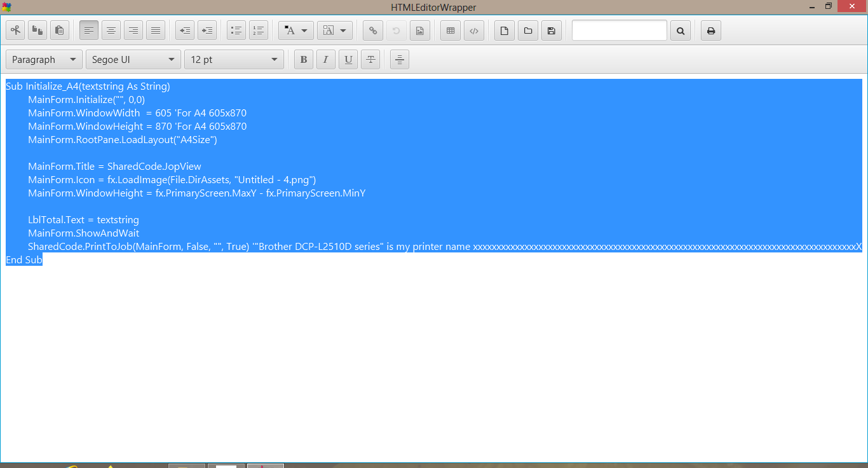Image resolution: width=868 pixels, height=468 pixels.
Task: Click the app icon in the title bar
Action: (7, 7)
